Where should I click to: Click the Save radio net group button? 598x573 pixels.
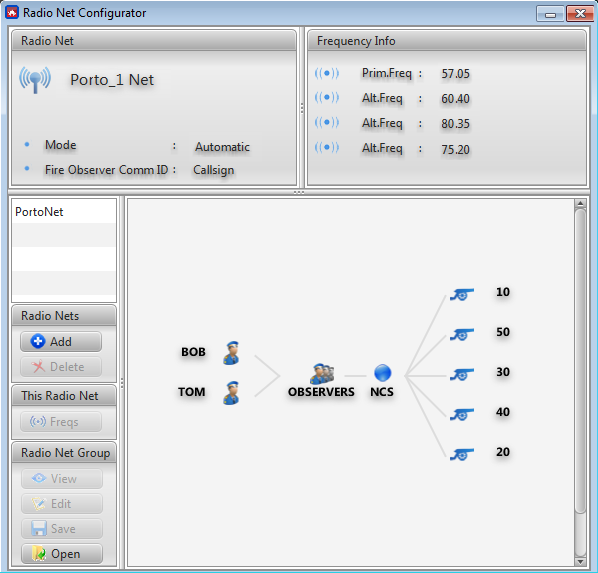tap(62, 528)
